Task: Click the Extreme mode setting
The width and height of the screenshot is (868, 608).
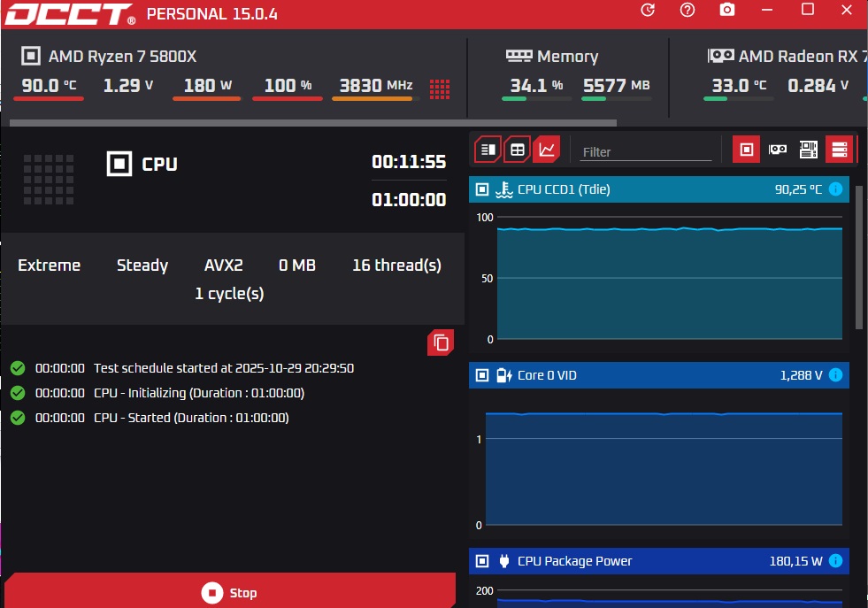Action: click(50, 266)
